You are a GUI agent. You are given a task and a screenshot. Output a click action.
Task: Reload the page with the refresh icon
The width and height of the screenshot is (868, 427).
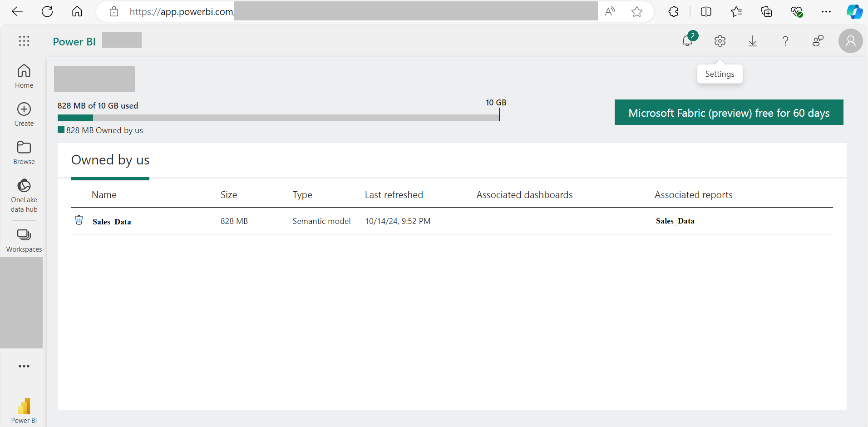[47, 11]
